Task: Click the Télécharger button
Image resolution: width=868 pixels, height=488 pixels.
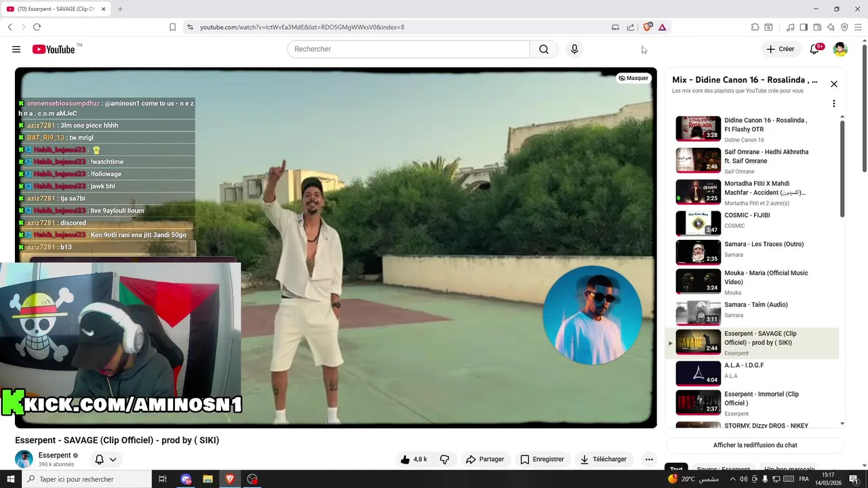Action: pos(604,460)
